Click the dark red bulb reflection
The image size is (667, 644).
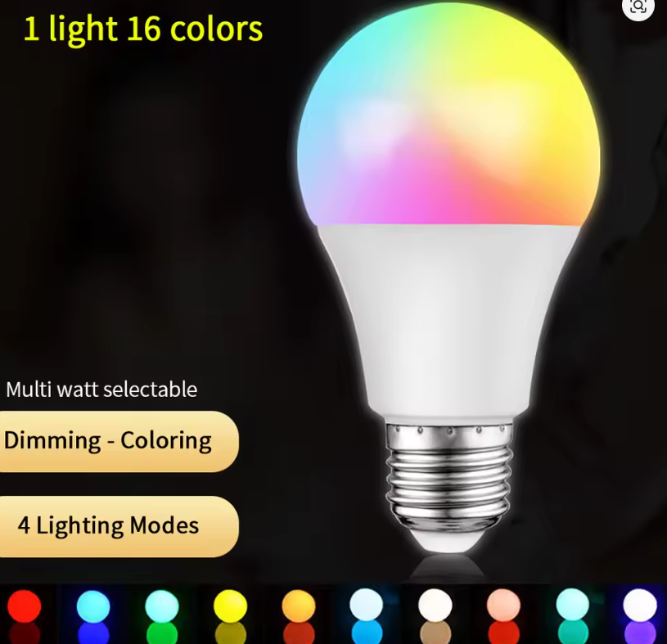point(25,633)
